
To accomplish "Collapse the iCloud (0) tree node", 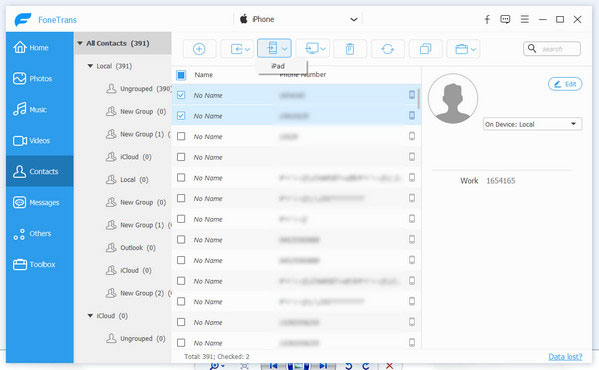I will (90, 316).
